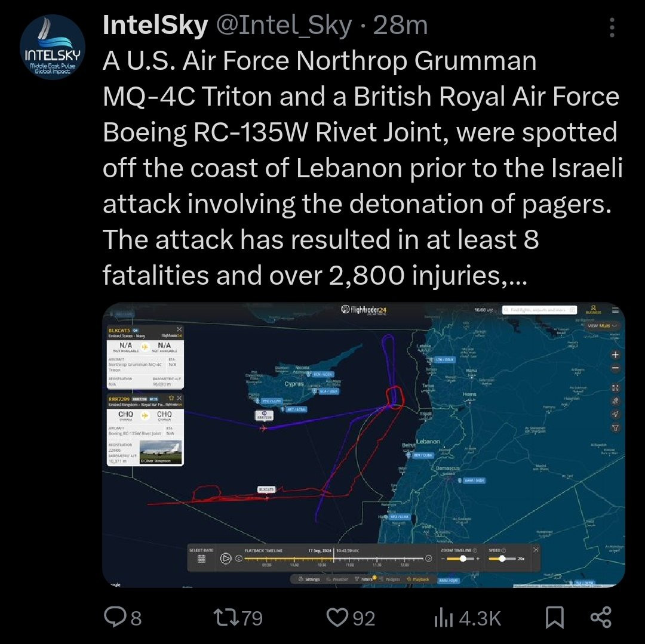Bookmark this tweet
Screen dimensions: 645x644
(554, 618)
